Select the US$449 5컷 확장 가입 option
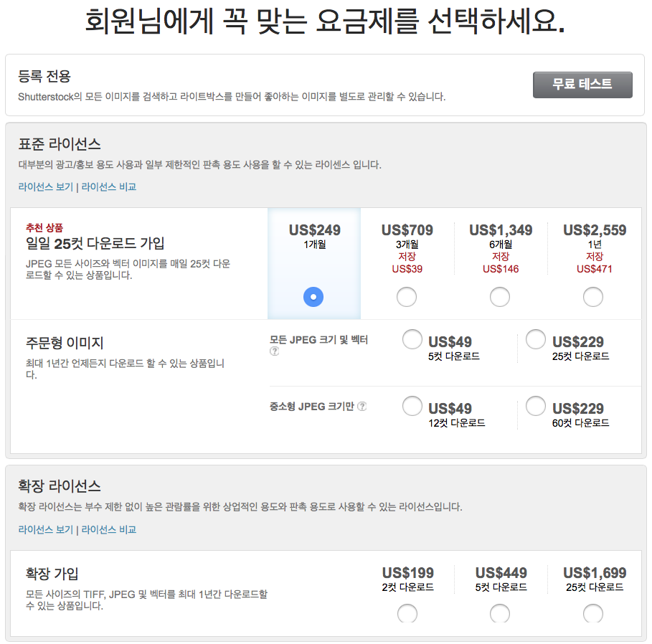652x644 pixels. click(x=500, y=614)
